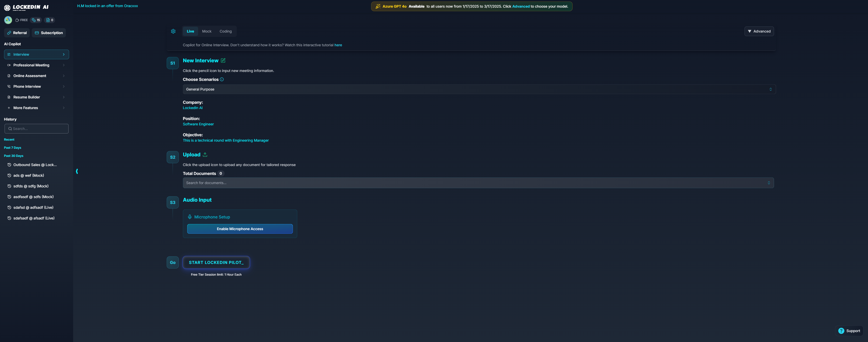
Task: Open the credits counter showing 15
Action: pyautogui.click(x=36, y=20)
